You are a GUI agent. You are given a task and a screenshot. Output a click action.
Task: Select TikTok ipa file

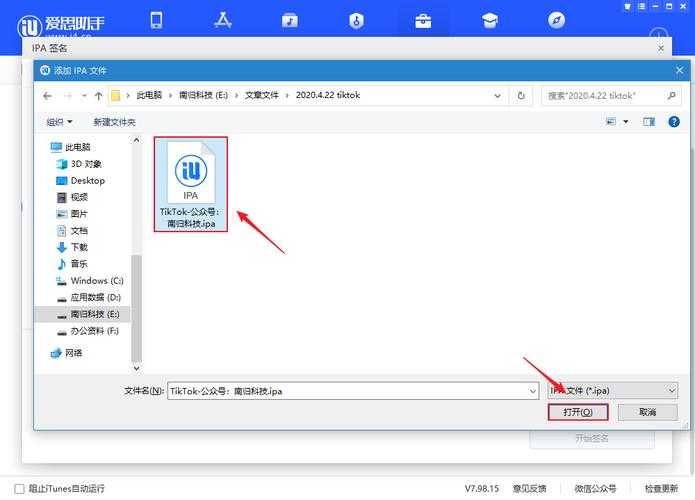[x=191, y=184]
